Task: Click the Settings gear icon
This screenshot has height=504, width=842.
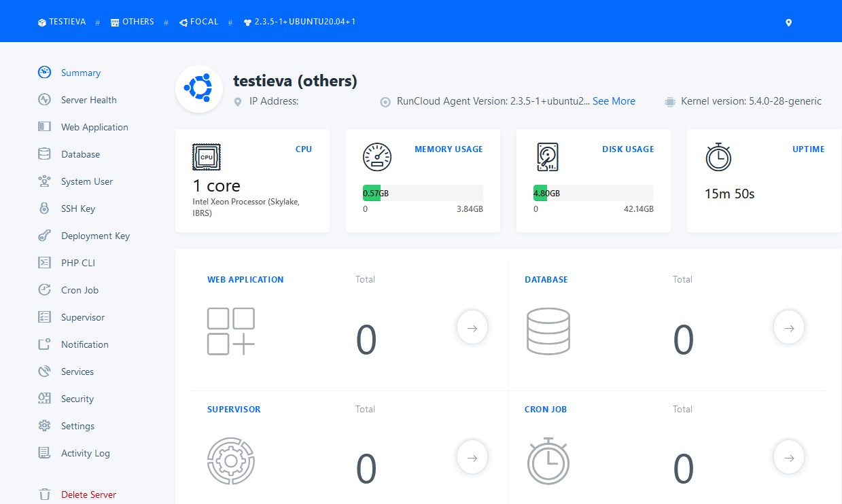Action: coord(44,426)
